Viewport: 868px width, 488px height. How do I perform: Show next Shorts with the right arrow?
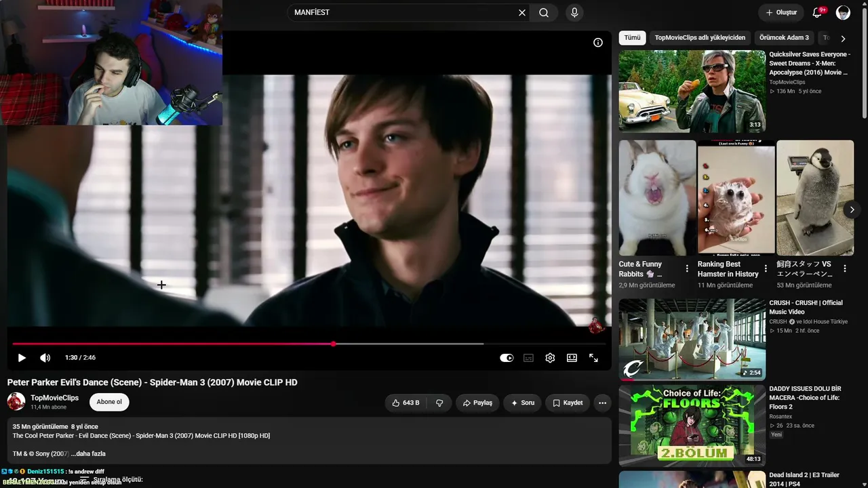coord(852,210)
